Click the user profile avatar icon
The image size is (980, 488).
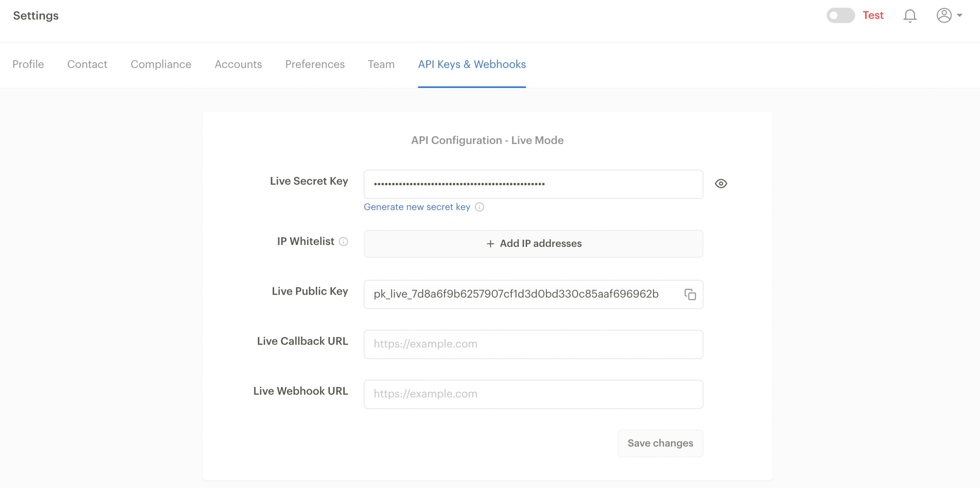pyautogui.click(x=943, y=15)
